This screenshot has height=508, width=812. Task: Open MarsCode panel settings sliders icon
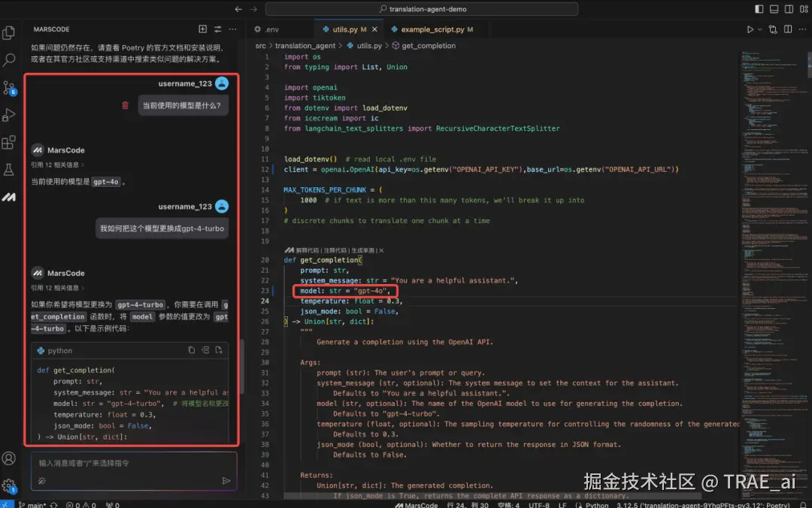coord(217,29)
